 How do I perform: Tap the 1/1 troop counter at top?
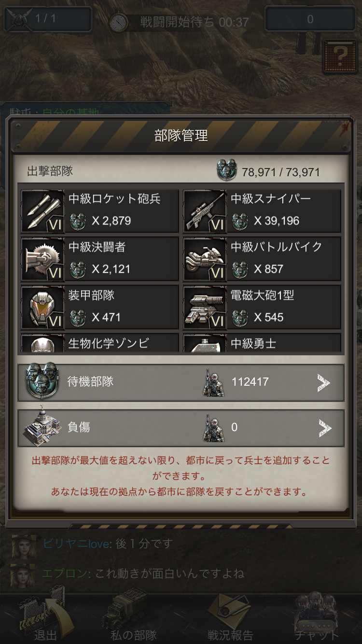[48, 19]
